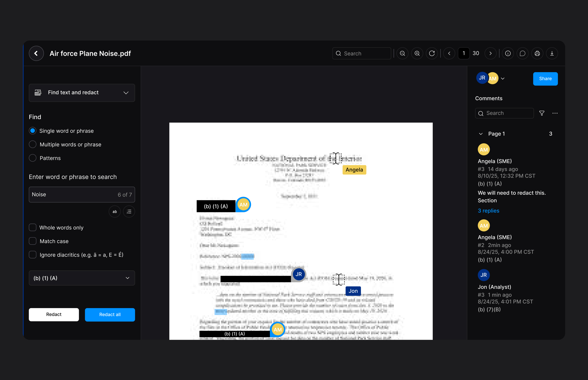Download the PDF with download icon
The width and height of the screenshot is (588, 380).
[x=552, y=53]
